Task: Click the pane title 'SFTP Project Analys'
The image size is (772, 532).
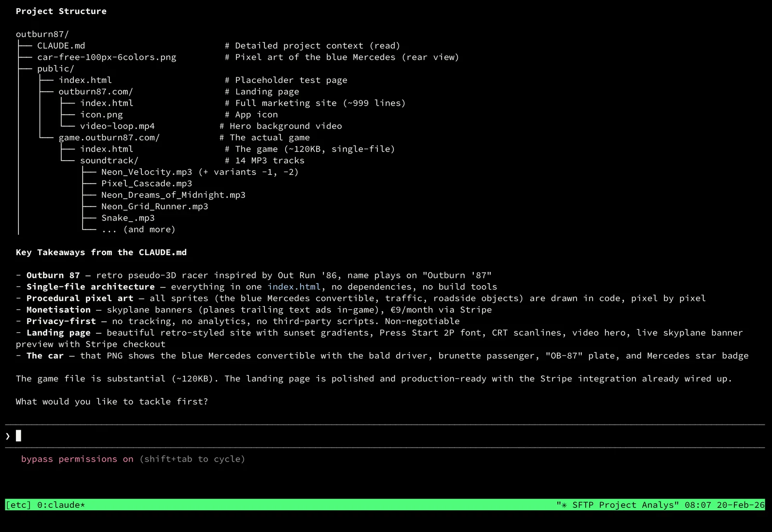Action: point(623,505)
